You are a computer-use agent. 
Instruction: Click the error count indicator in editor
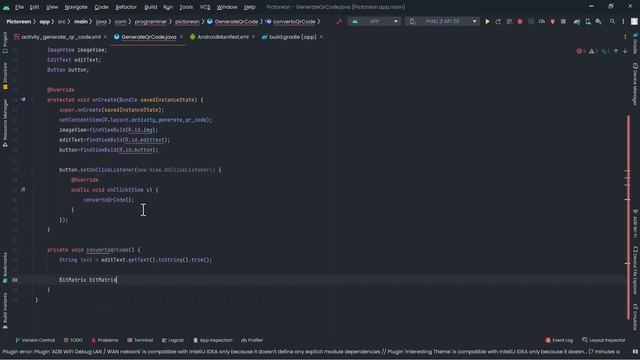pyautogui.click(x=581, y=51)
